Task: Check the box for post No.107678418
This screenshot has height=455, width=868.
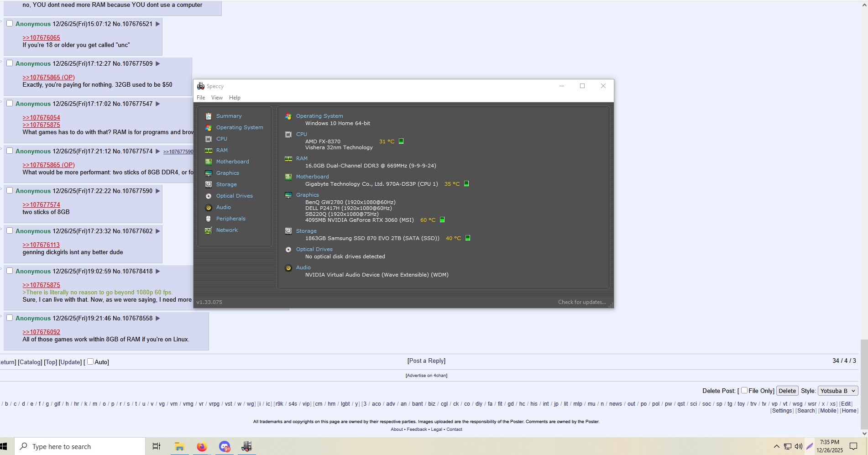Action: point(10,271)
